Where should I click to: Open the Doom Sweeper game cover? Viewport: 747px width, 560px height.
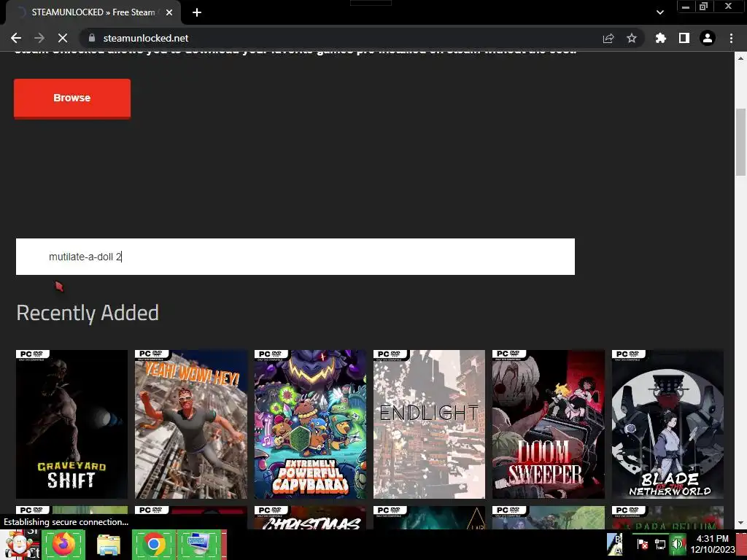point(549,424)
